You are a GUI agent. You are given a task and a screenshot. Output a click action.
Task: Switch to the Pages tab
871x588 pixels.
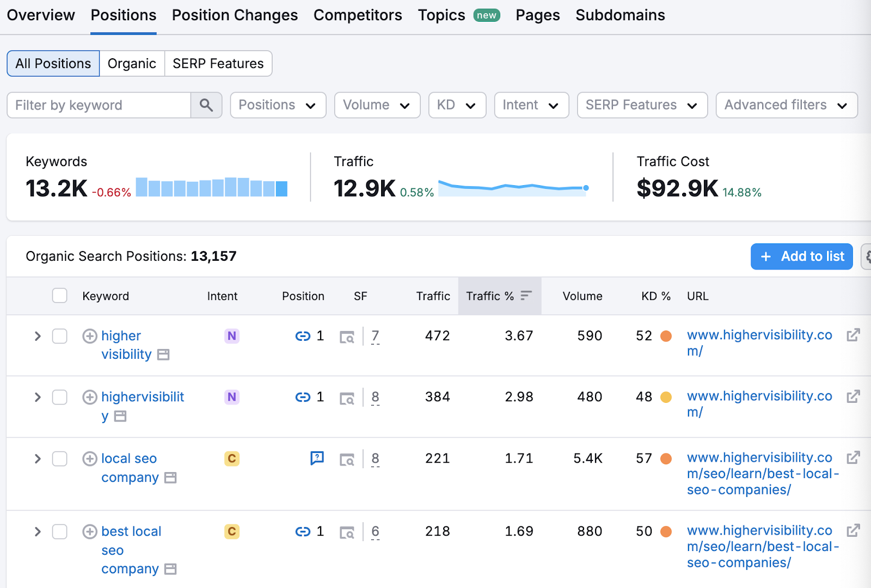tap(538, 15)
